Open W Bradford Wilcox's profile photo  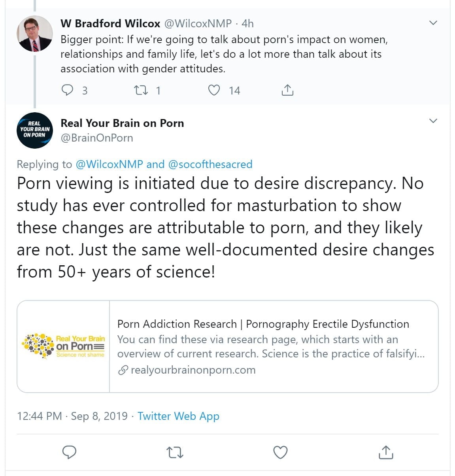[x=35, y=34]
